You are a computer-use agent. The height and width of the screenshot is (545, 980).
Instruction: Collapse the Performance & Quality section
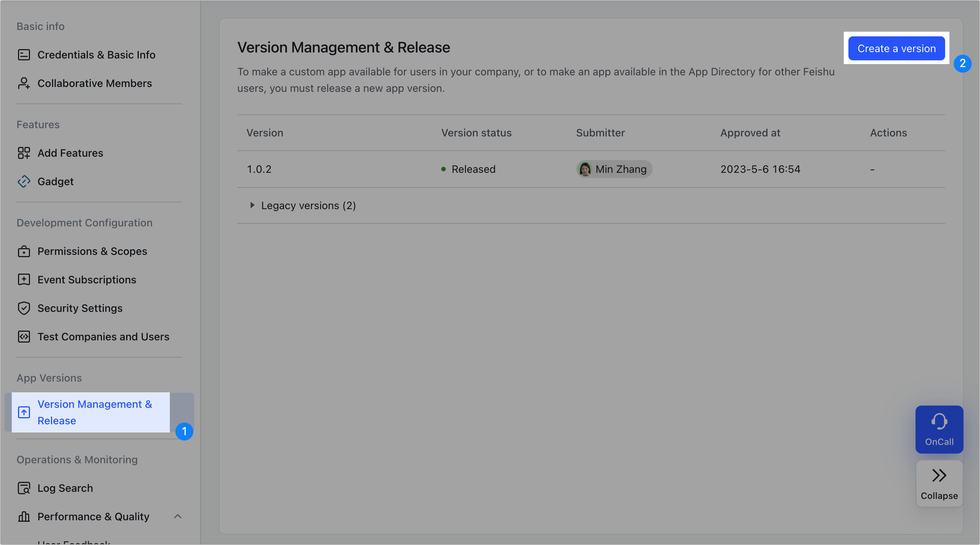(177, 517)
